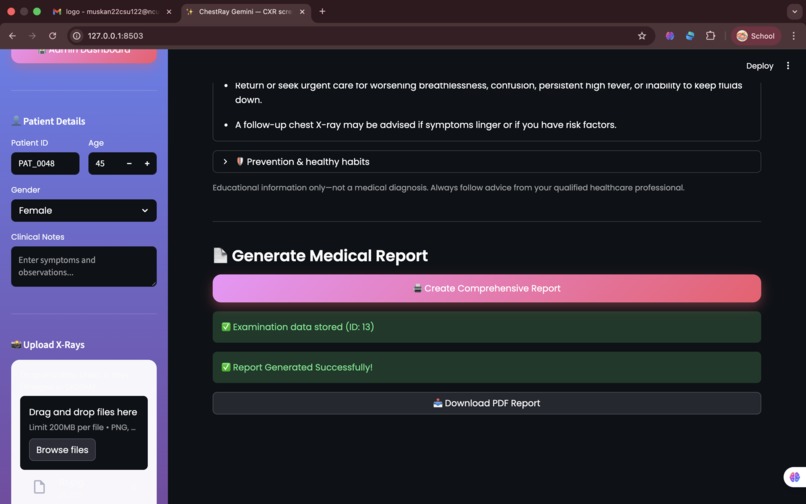This screenshot has height=504, width=806.
Task: Click the Deploy button
Action: (759, 66)
